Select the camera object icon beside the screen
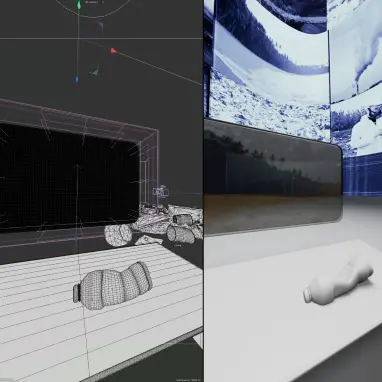 point(161,191)
